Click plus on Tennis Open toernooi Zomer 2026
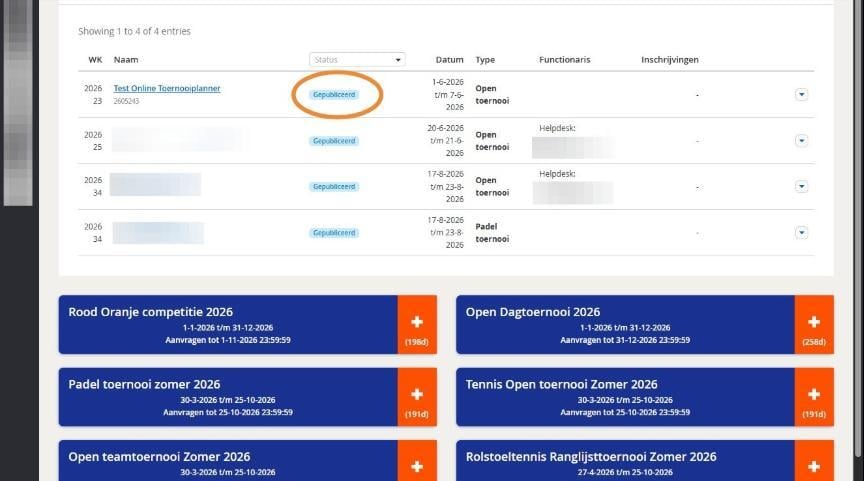Image resolution: width=864 pixels, height=481 pixels. [x=814, y=394]
